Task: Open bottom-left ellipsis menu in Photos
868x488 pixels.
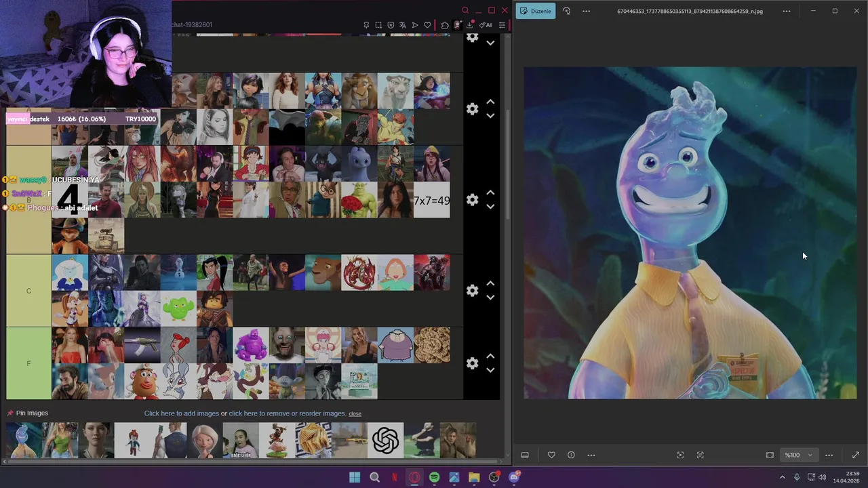Action: pyautogui.click(x=591, y=455)
